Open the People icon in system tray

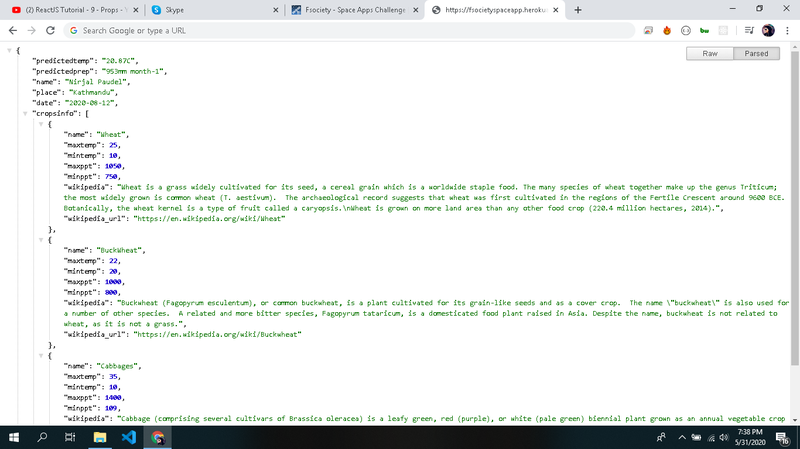tap(661, 437)
